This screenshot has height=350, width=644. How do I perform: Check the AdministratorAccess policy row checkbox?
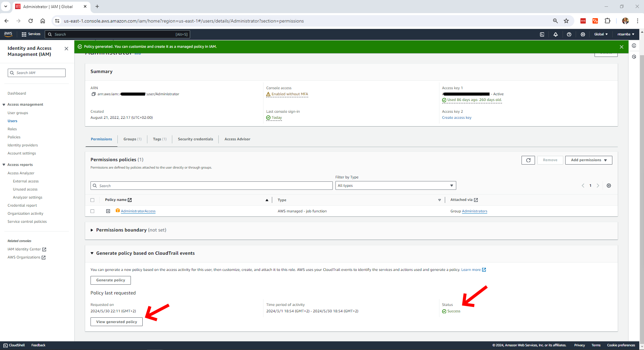tap(93, 211)
